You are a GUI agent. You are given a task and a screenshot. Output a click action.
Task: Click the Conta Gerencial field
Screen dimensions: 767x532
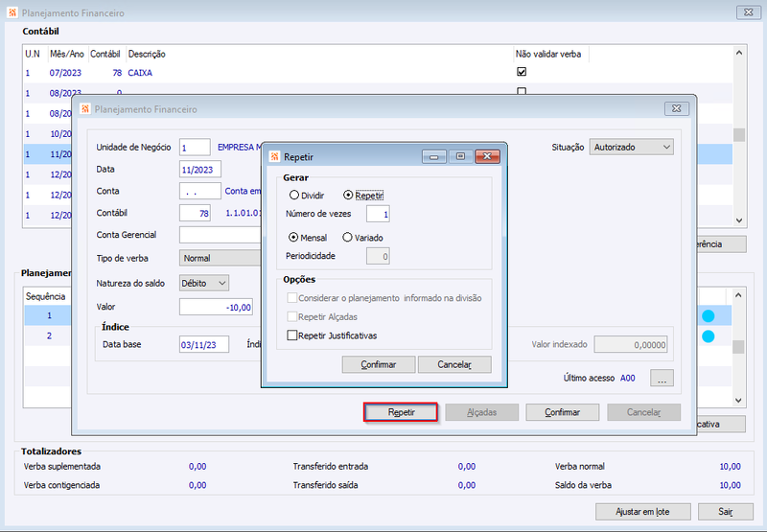pos(221,235)
